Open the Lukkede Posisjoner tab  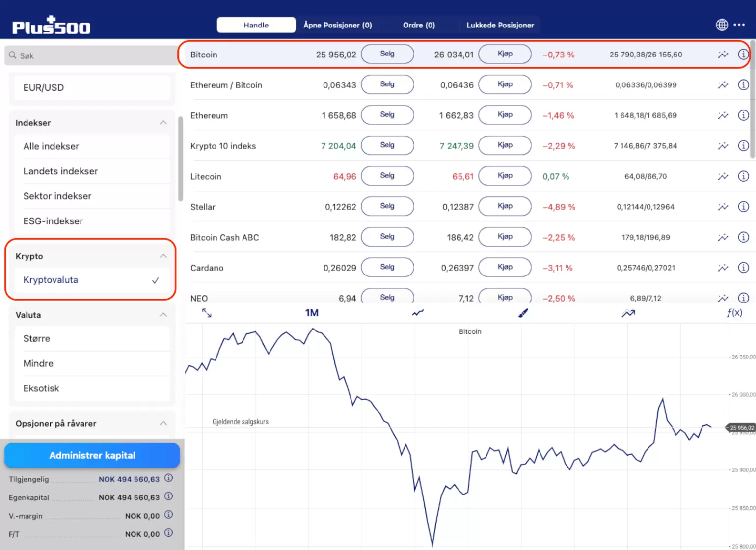click(x=500, y=25)
